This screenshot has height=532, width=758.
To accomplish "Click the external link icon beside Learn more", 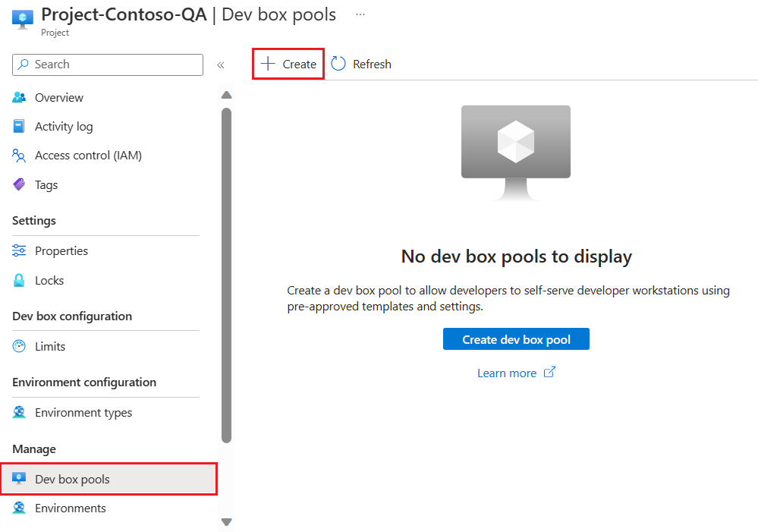I will coord(549,373).
